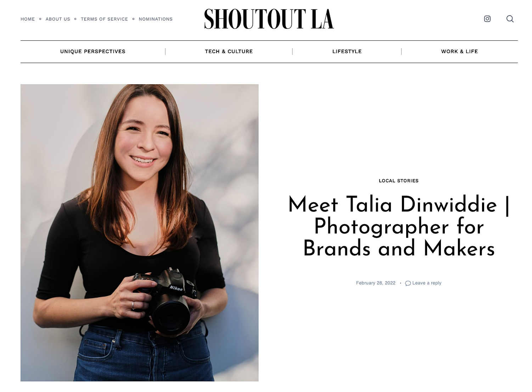Screen dimensions: 532x392
Task: Go to the HOME page link
Action: pyautogui.click(x=28, y=19)
